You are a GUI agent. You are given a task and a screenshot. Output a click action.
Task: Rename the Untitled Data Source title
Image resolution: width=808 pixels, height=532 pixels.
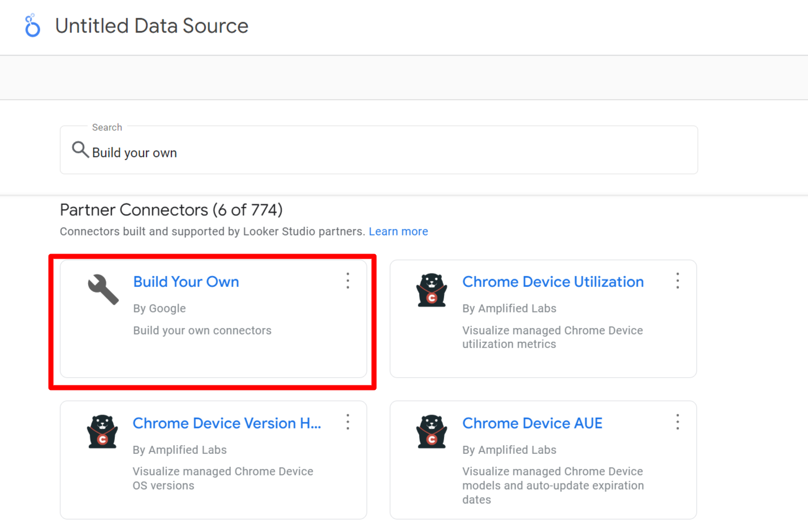pyautogui.click(x=152, y=26)
